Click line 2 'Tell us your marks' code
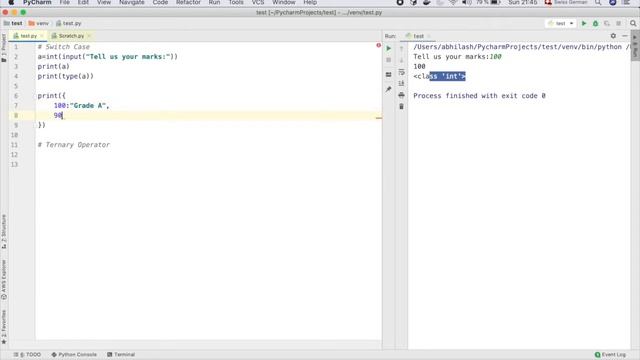Viewport: 640px width, 360px height. point(108,56)
